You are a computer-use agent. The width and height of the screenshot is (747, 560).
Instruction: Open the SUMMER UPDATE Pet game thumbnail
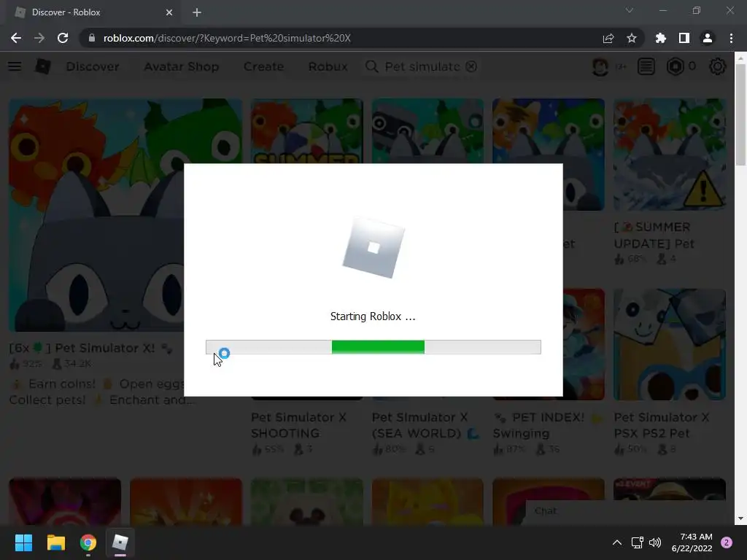670,155
